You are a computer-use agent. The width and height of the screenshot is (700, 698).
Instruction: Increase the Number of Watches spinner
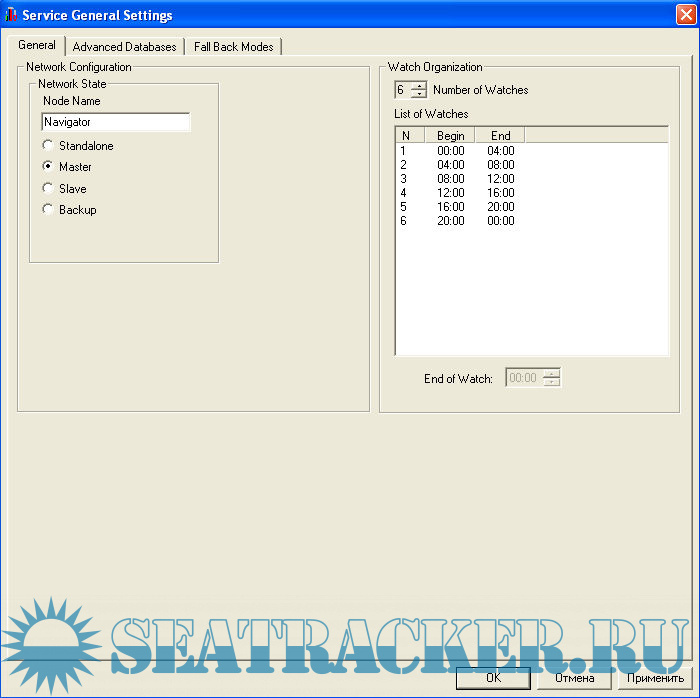[419, 86]
